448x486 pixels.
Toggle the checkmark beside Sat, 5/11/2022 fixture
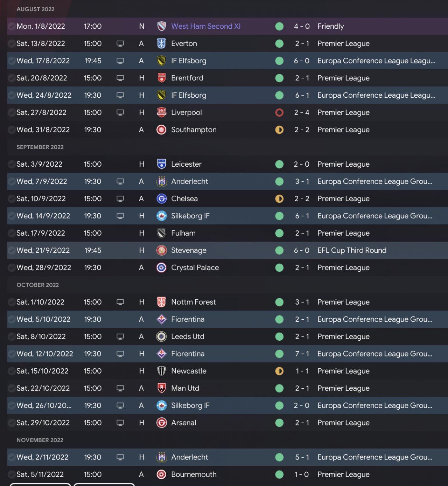click(x=12, y=474)
